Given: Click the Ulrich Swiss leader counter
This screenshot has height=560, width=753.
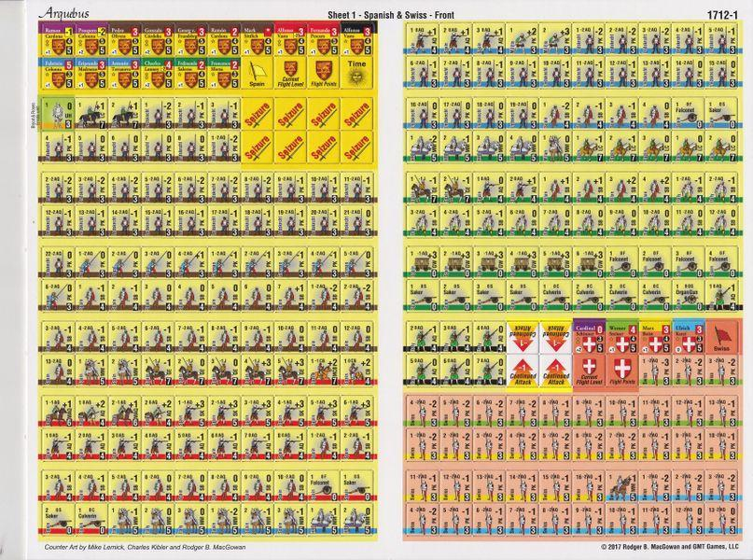Looking at the screenshot, I should click(689, 337).
